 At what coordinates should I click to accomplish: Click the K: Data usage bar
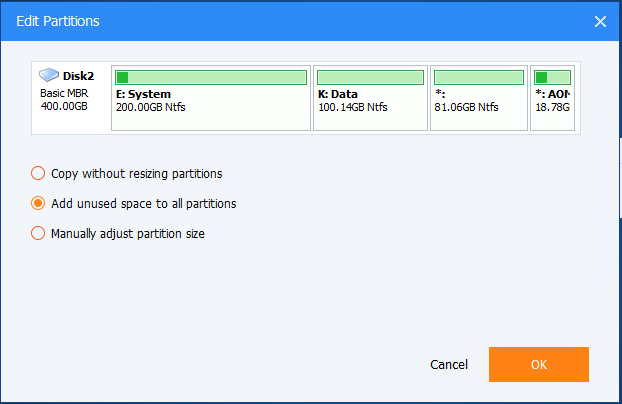coord(369,77)
